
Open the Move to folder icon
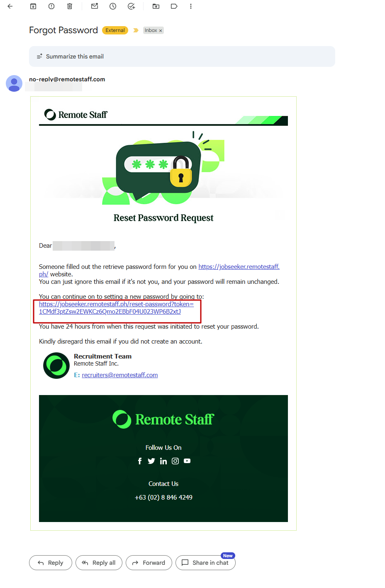[x=156, y=6]
